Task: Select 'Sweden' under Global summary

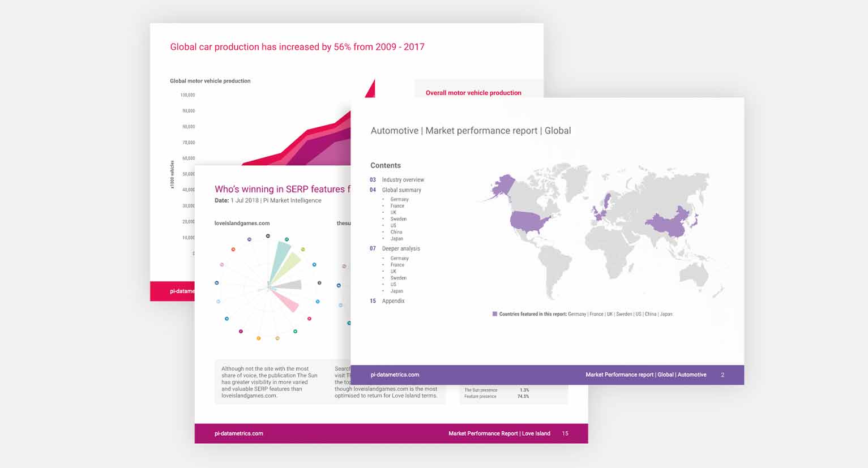Action: pyautogui.click(x=398, y=219)
